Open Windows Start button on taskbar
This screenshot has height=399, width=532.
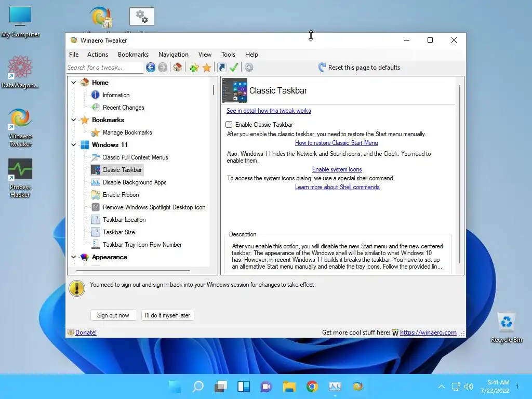pyautogui.click(x=175, y=387)
